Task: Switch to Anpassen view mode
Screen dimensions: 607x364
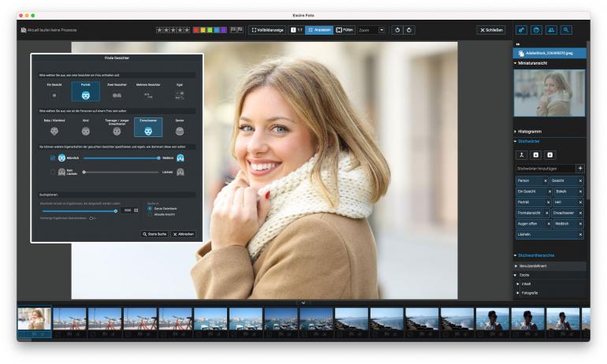Action: click(319, 30)
